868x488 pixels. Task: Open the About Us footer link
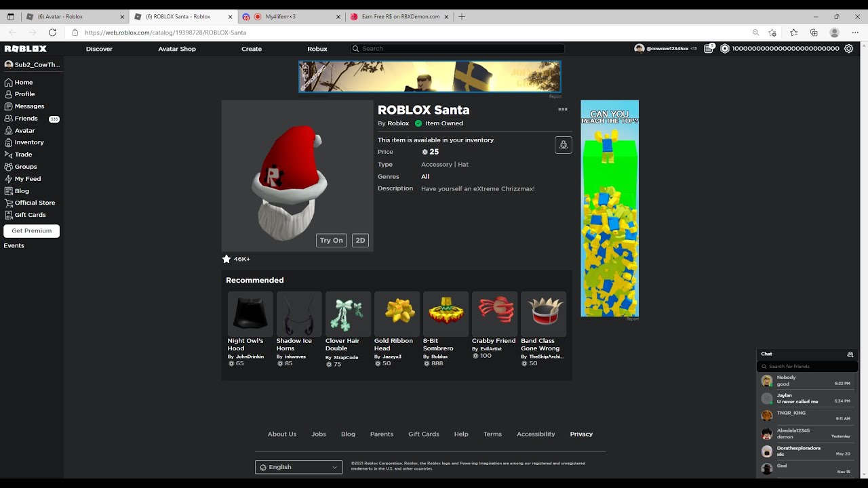[282, 434]
